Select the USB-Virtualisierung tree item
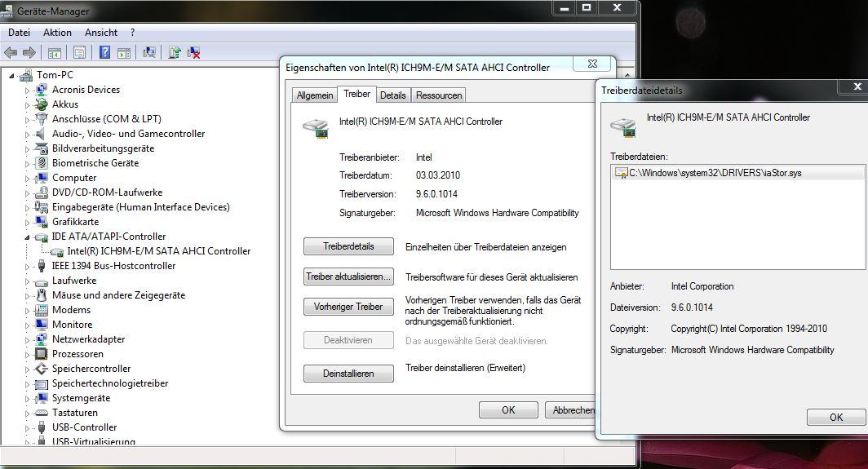The width and height of the screenshot is (868, 469). pyautogui.click(x=94, y=442)
